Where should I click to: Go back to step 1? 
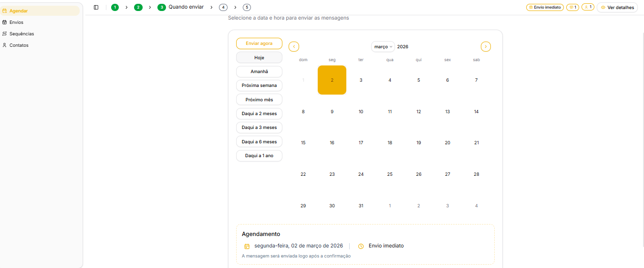(x=115, y=7)
